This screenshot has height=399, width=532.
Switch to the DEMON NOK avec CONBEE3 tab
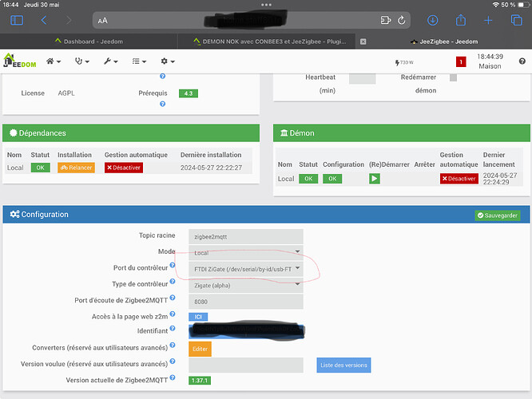270,41
